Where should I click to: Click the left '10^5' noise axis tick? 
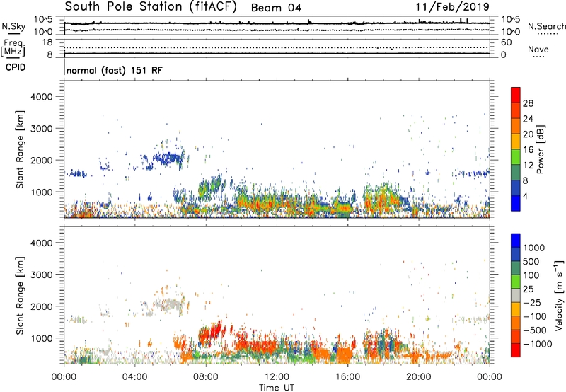(43, 20)
